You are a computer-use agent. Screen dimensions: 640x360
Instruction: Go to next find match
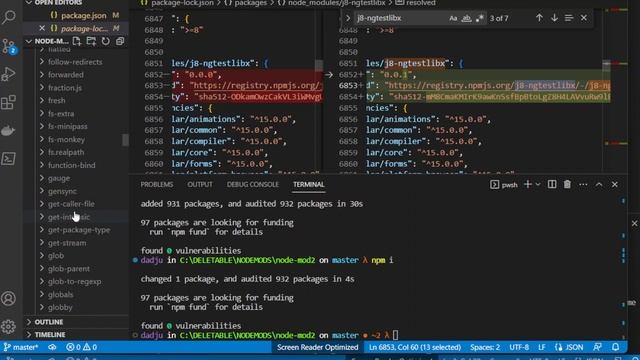(x=554, y=18)
